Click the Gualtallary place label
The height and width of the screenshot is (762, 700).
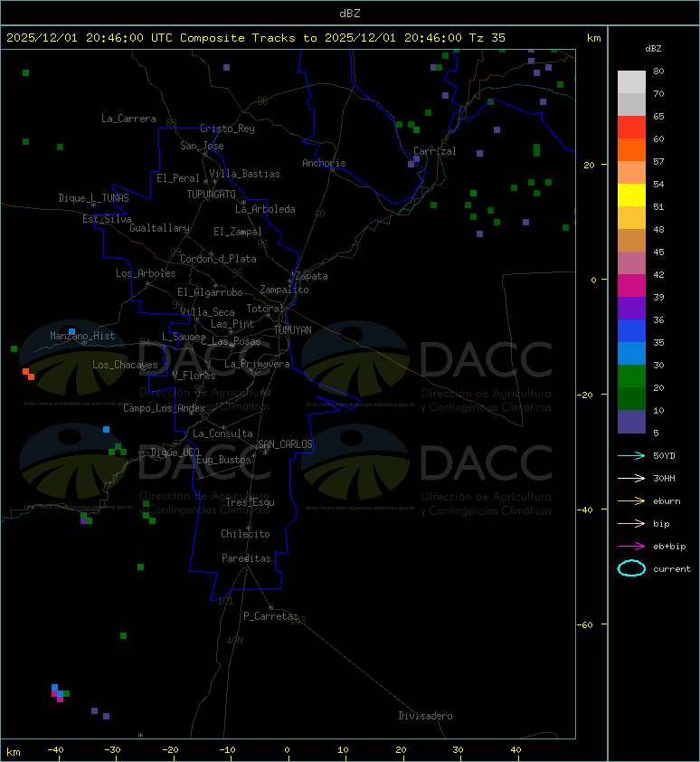[x=160, y=228]
